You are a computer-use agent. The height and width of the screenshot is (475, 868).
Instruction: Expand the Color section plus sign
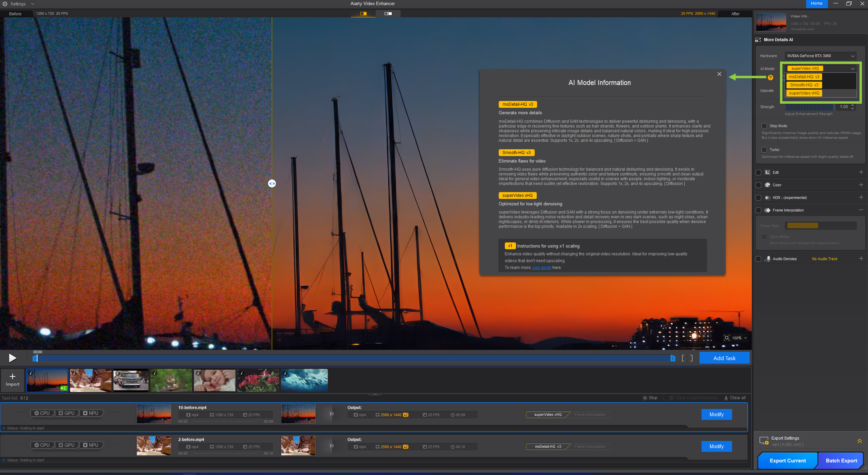click(x=861, y=185)
